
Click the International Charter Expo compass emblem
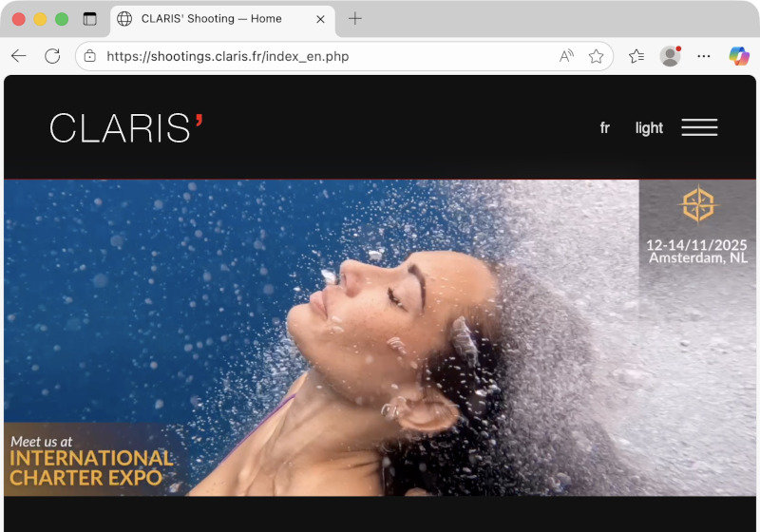[697, 204]
